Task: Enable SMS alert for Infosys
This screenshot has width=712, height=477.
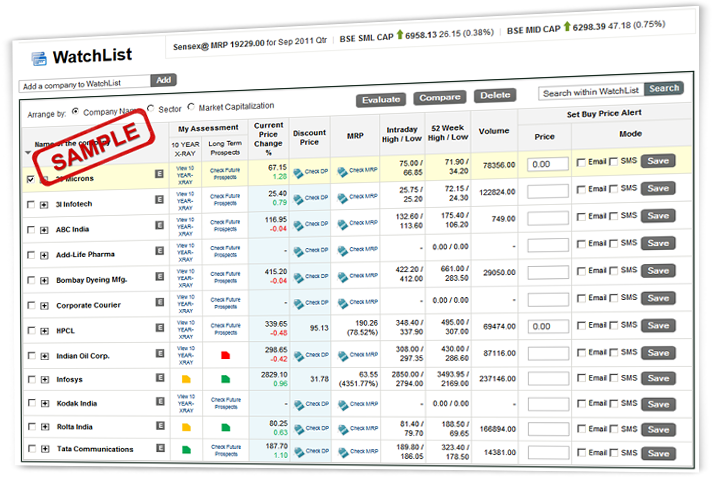Action: [614, 378]
